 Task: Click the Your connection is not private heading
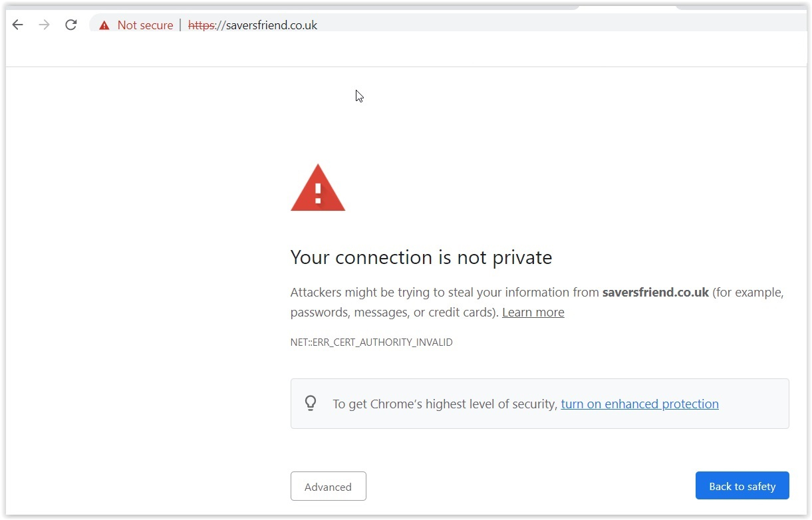tap(422, 257)
